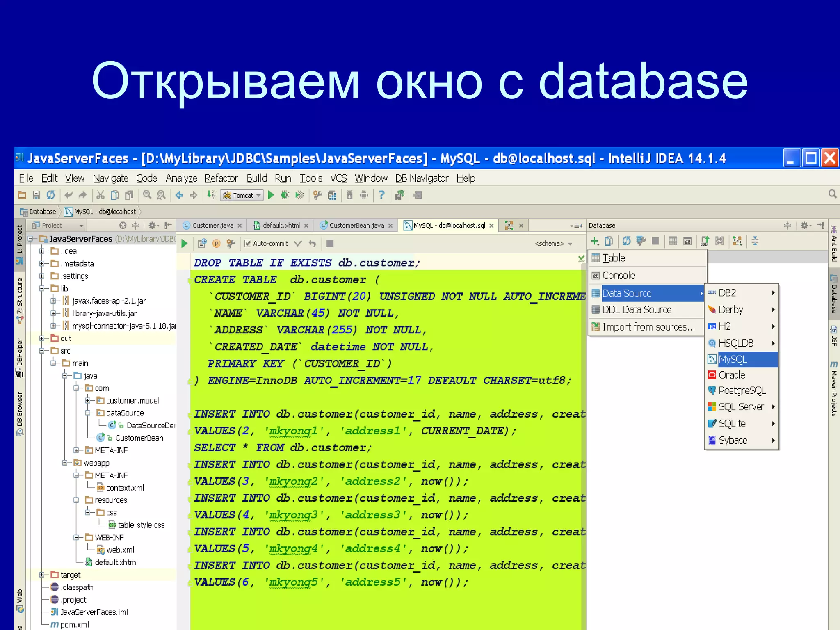Open the Help question mark icon
Image resolution: width=840 pixels, height=630 pixels.
(x=381, y=195)
